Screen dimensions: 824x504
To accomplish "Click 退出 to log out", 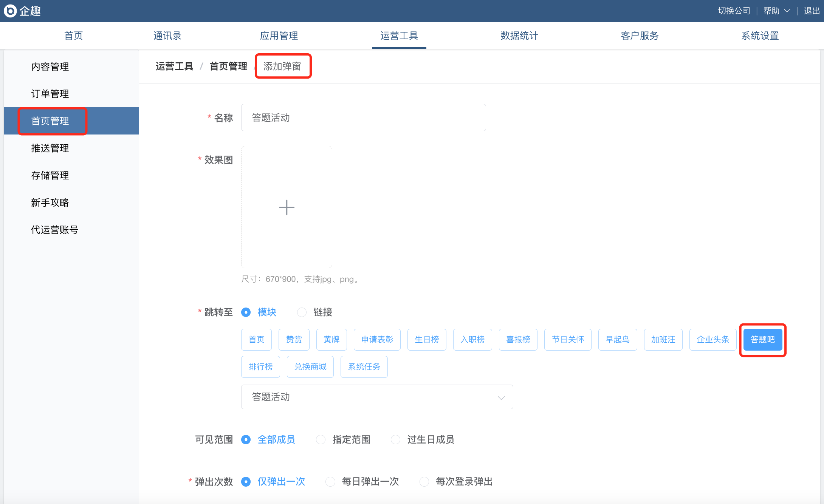I will click(812, 11).
